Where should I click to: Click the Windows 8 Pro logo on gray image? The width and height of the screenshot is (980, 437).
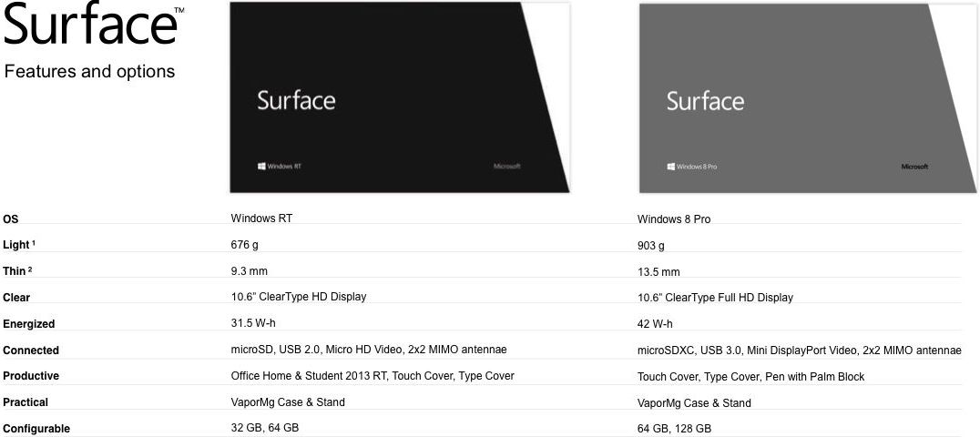tap(692, 167)
